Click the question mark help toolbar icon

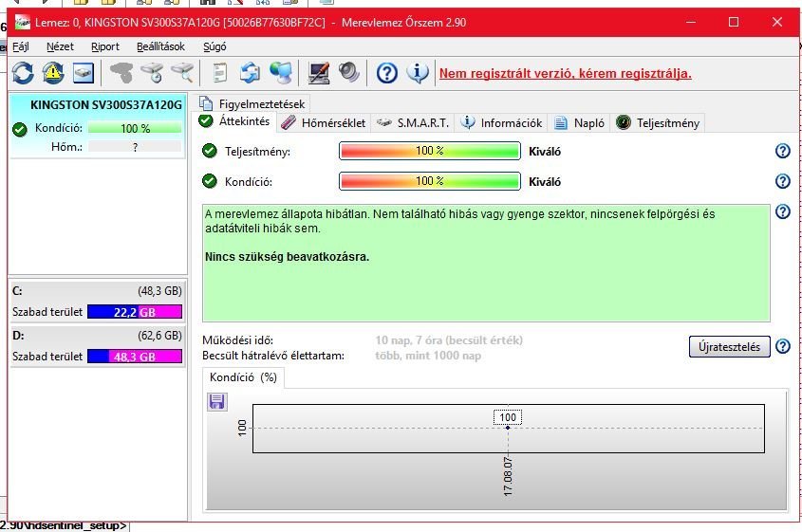click(387, 73)
